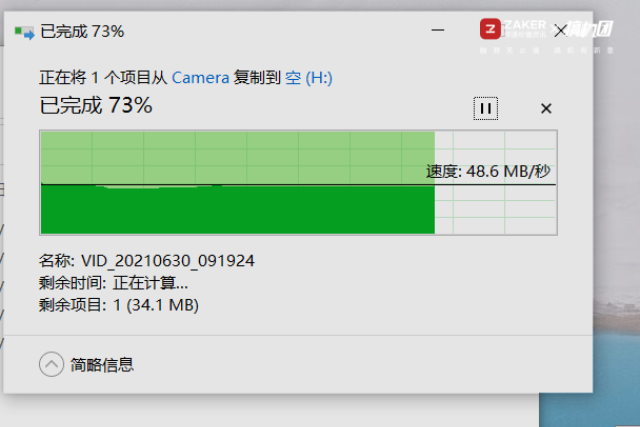
Task: Click the dark green filled throughput graph area
Action: pos(238,210)
